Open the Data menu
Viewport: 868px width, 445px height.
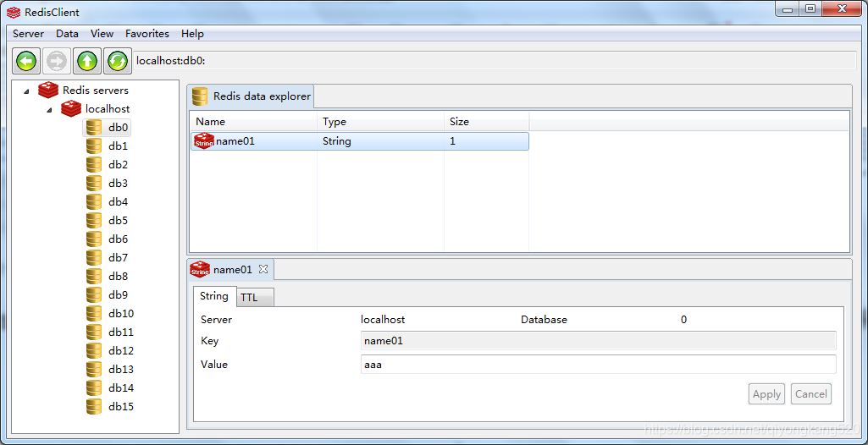67,34
